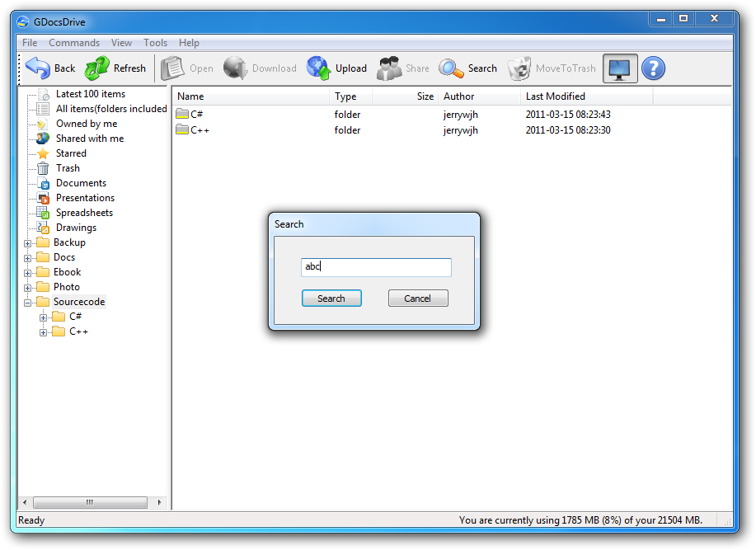This screenshot has height=550, width=756.
Task: Sort file list by Type column
Action: (x=350, y=96)
